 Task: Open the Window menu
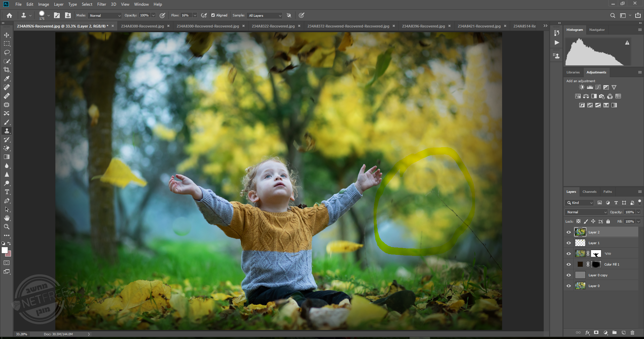[142, 4]
